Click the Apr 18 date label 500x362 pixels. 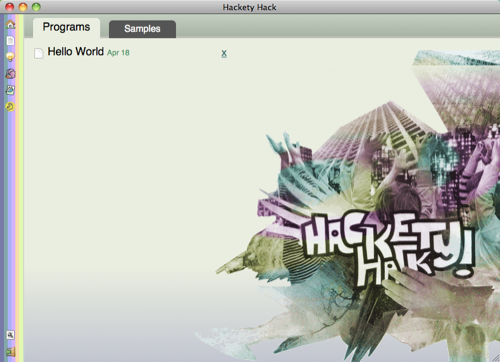[118, 53]
